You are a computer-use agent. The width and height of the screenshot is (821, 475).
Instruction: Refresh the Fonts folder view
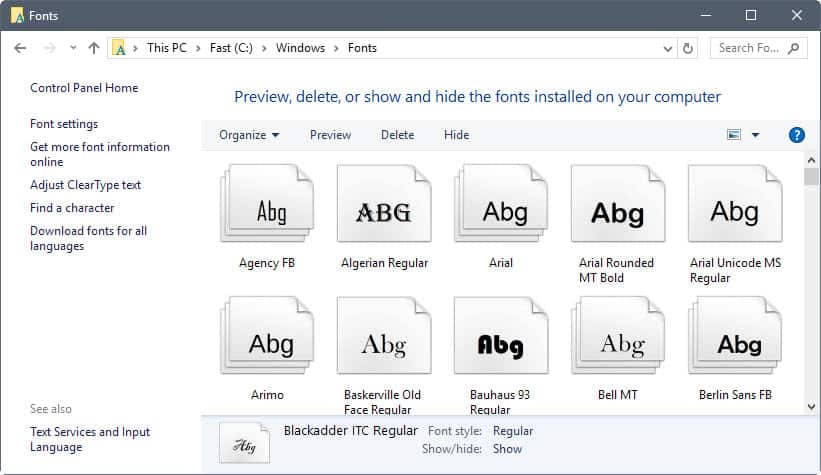(x=687, y=48)
